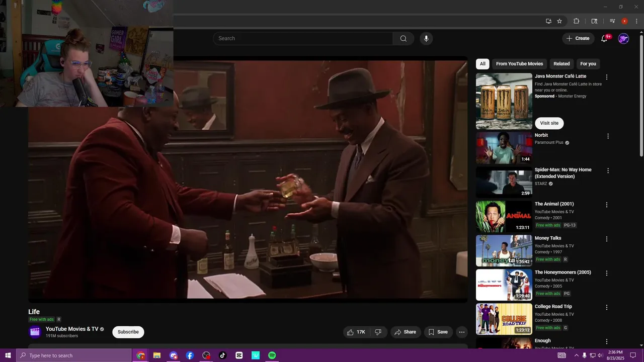Open Spotify from the taskbar
This screenshot has width=644, height=362.
coord(272,355)
